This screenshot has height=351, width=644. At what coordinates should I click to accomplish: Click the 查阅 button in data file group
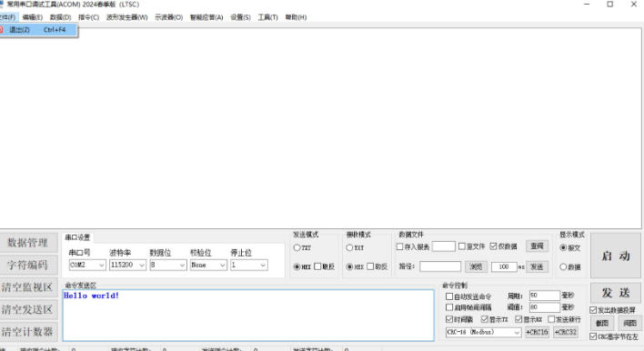537,246
